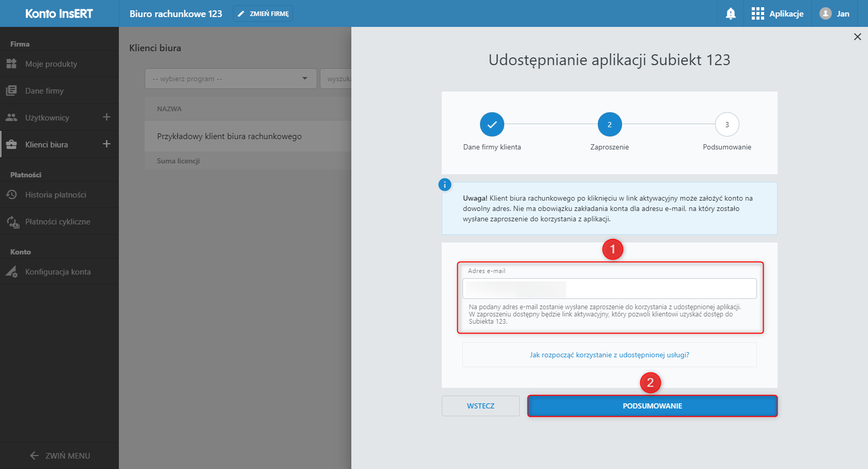Click the 'Klienci biura' page heading
Image resolution: width=868 pixels, height=469 pixels.
point(155,48)
